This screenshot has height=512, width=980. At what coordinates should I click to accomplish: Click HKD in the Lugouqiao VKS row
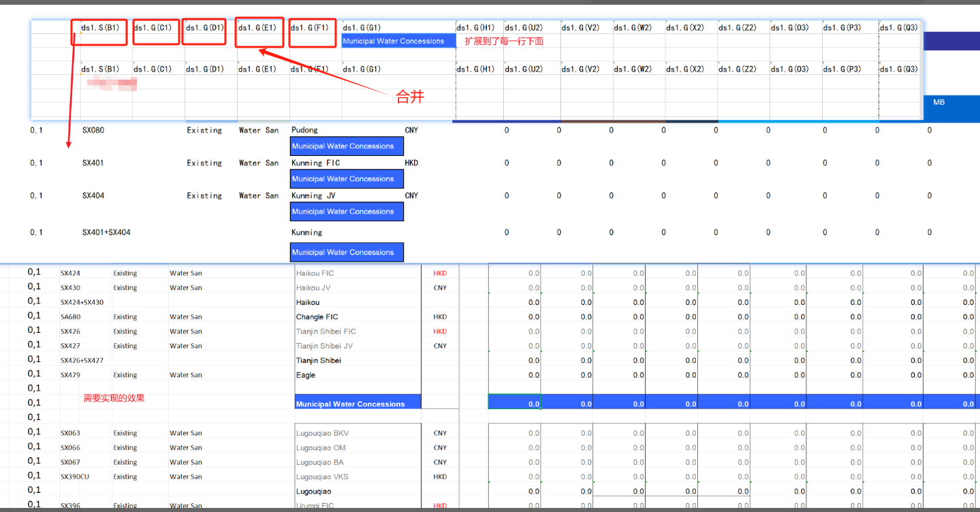(440, 477)
